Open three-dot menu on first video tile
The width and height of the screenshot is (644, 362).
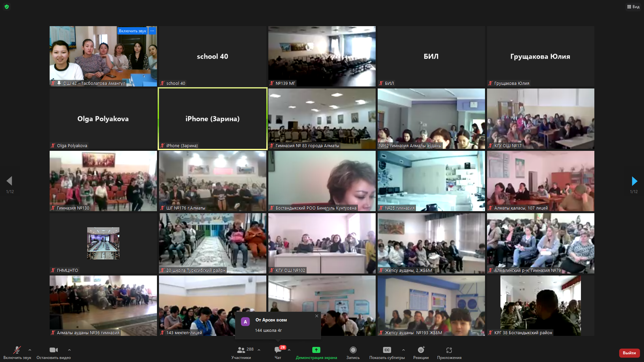click(x=152, y=31)
